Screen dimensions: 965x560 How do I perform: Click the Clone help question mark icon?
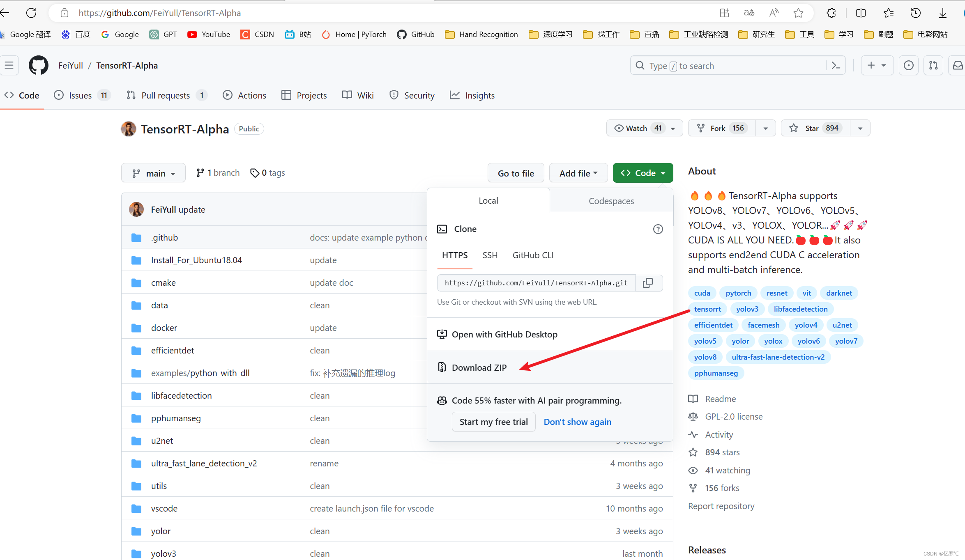(658, 229)
